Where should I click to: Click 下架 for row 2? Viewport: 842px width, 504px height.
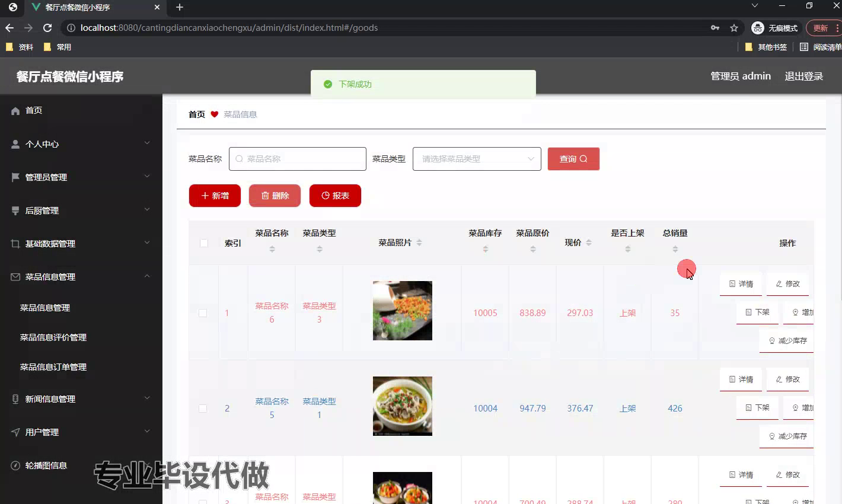757,407
